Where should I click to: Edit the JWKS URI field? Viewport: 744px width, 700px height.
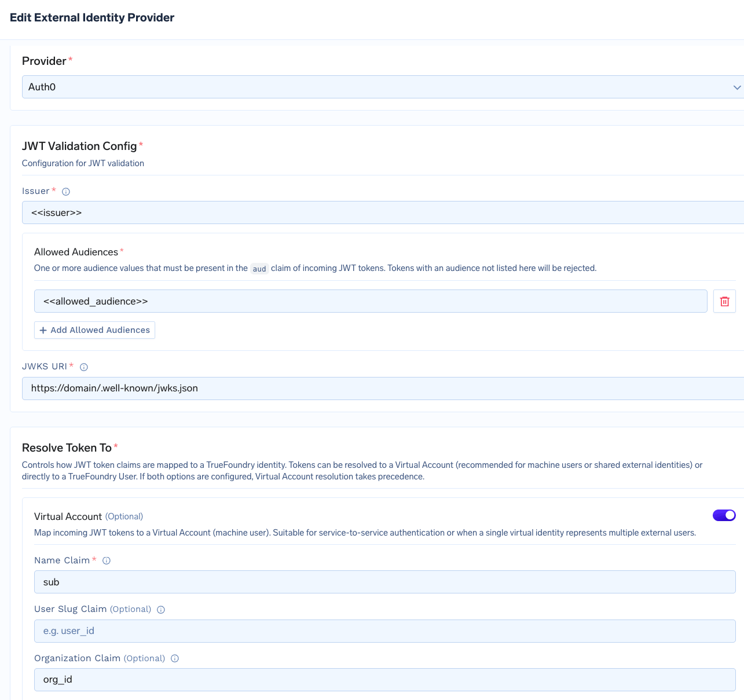tap(383, 389)
